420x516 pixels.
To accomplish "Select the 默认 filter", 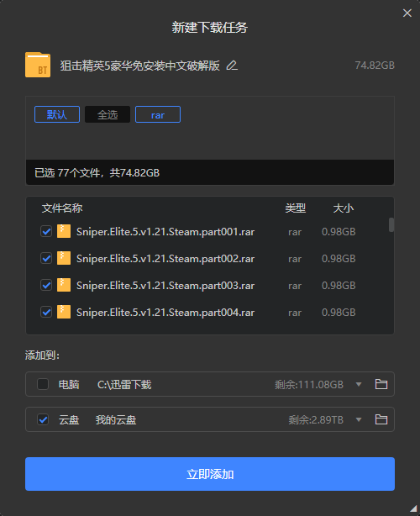I will coord(57,114).
